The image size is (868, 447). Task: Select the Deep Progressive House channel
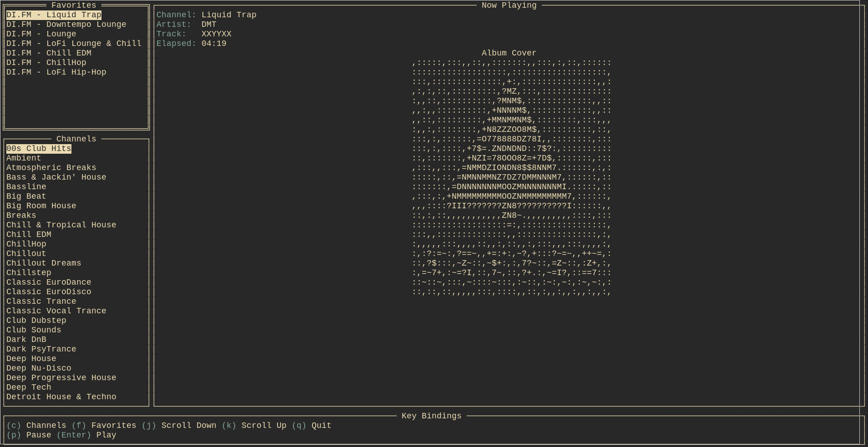[61, 377]
